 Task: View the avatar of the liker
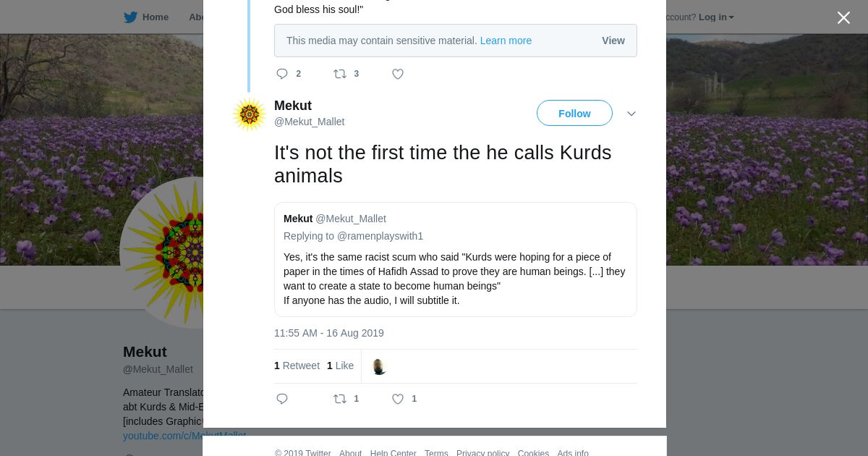point(378,366)
